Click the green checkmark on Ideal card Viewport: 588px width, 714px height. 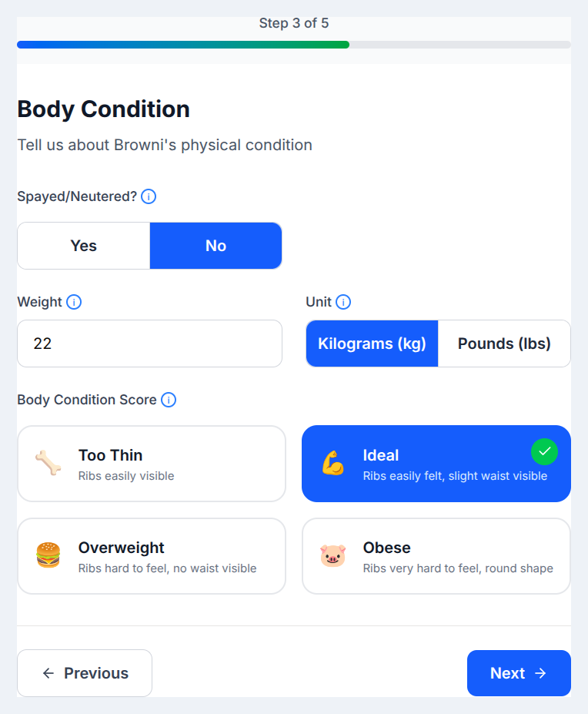(545, 451)
